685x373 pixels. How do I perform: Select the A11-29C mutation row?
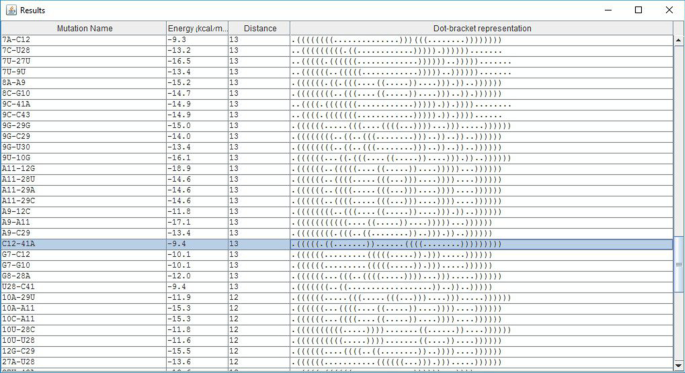tap(337, 201)
